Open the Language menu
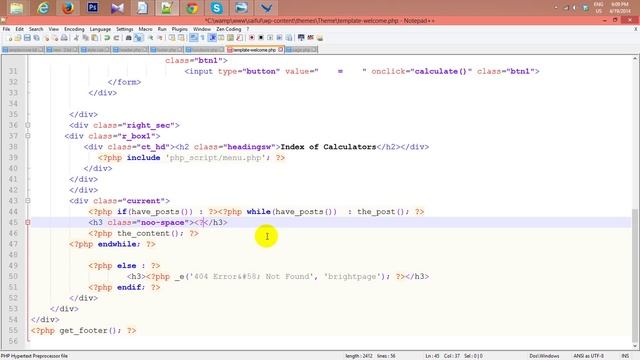Image resolution: width=640 pixels, height=360 pixels. 100,29
